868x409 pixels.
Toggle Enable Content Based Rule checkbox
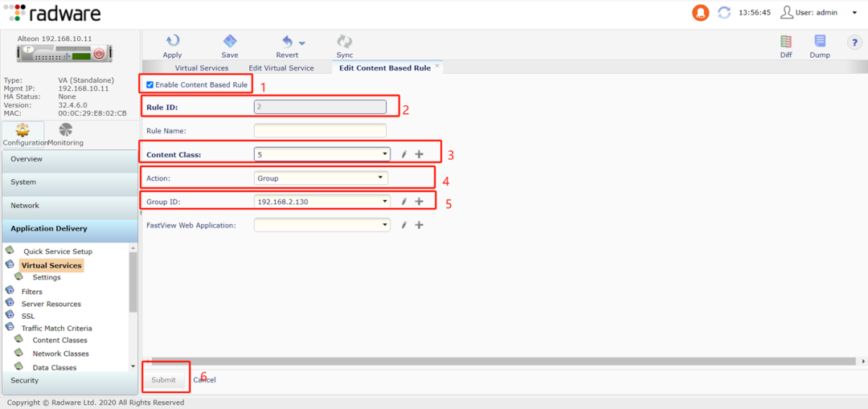150,84
